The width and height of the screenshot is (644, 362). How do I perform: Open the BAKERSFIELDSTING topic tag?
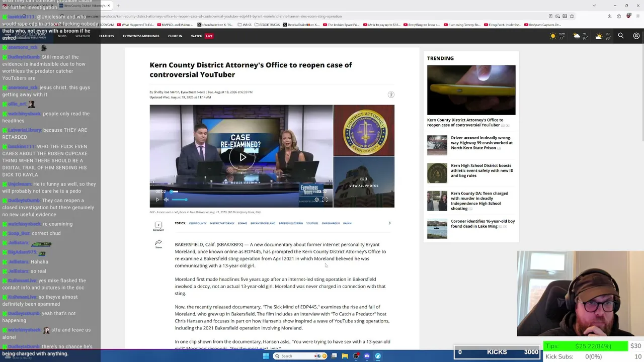pyautogui.click(x=291, y=223)
